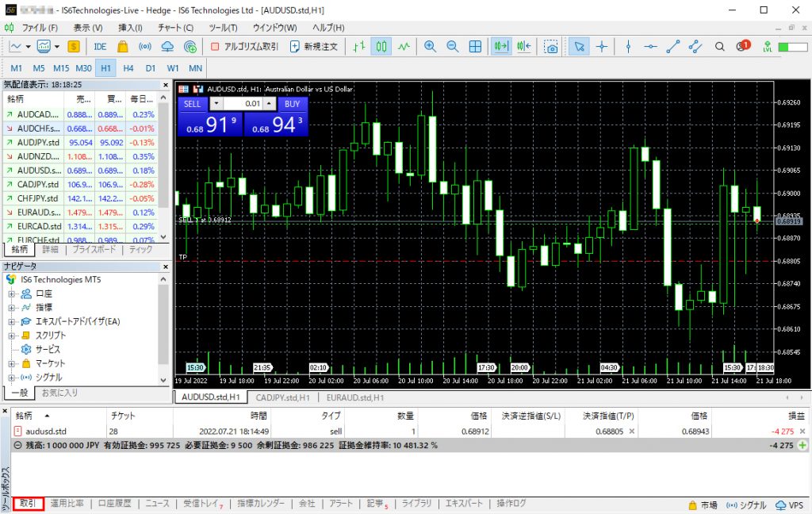Tile chart windows with grid icon
Screen dimensions: 812x514
[x=475, y=47]
